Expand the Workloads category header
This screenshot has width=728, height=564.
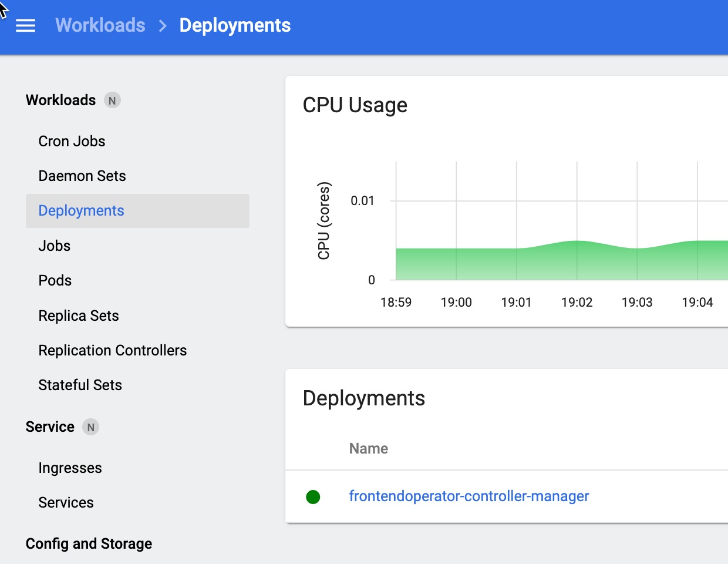60,100
